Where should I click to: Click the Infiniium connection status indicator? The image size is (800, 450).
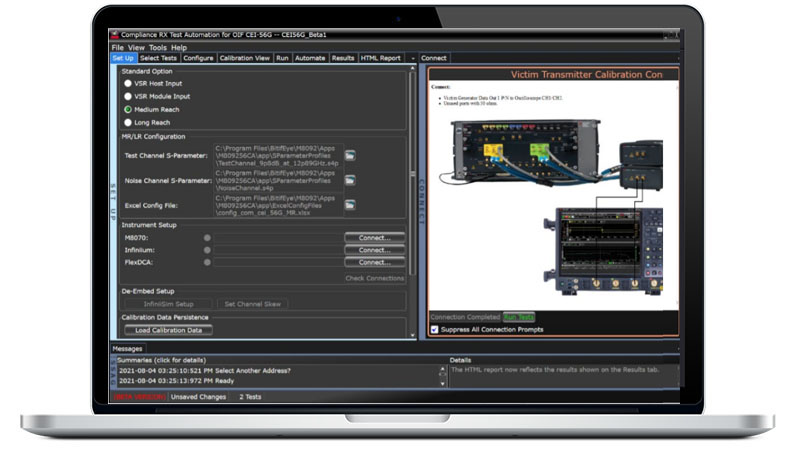pos(207,250)
